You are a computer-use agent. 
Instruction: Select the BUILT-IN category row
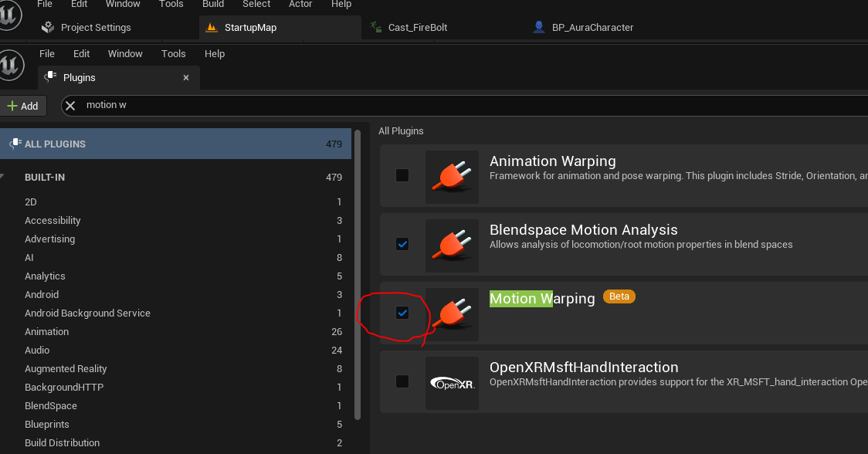coord(175,177)
